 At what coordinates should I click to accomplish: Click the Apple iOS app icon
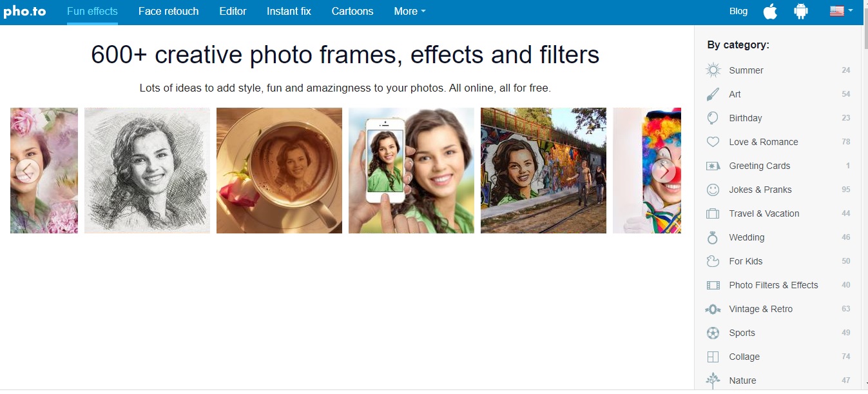pos(770,11)
